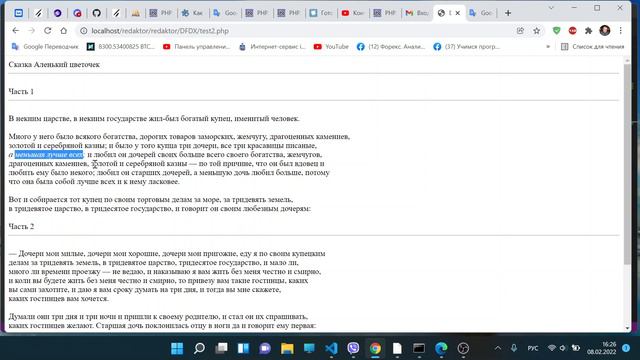Screen dimensions: 640x360
Task: Open Список для чтения reading list
Action: coord(593,47)
